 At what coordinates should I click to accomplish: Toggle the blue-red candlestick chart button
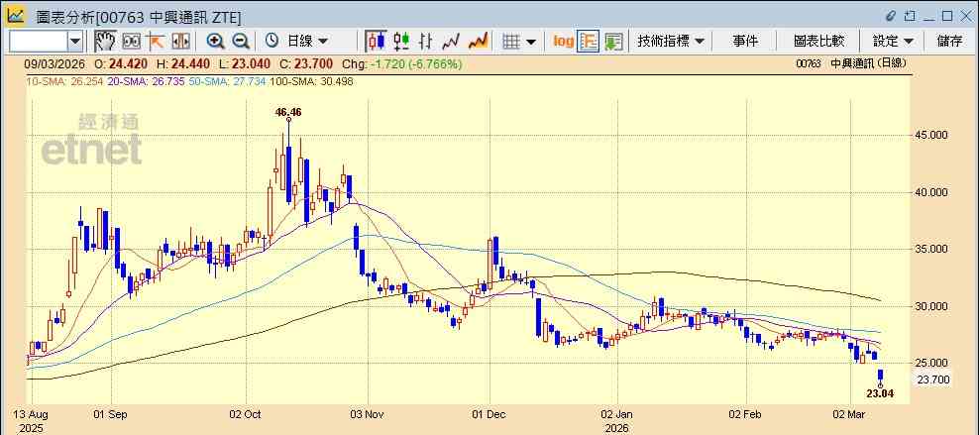377,42
